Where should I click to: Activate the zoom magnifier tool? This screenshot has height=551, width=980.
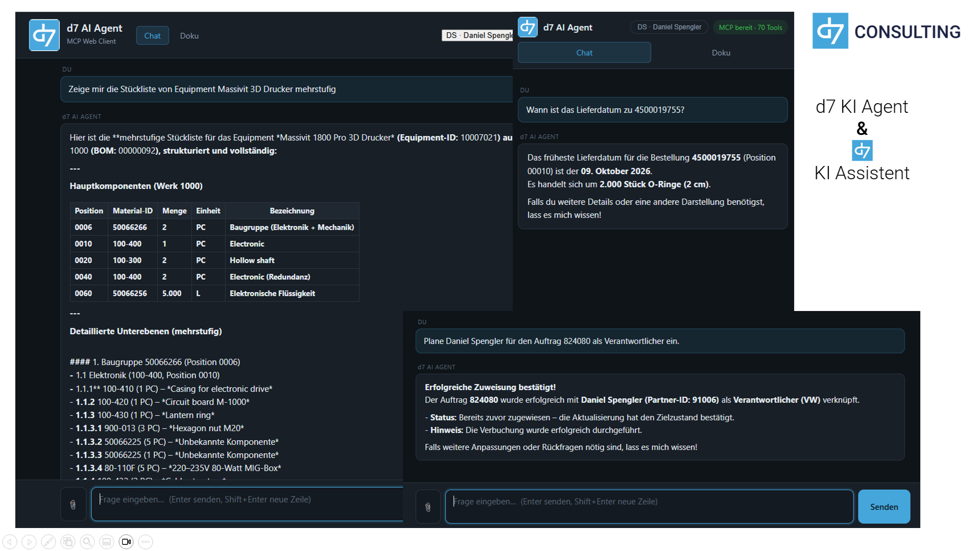click(87, 542)
